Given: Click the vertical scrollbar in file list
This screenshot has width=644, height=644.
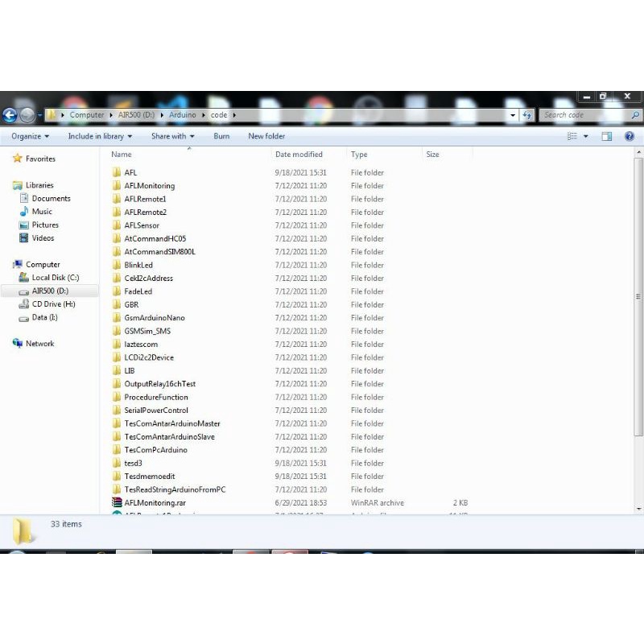Looking at the screenshot, I should (x=639, y=322).
